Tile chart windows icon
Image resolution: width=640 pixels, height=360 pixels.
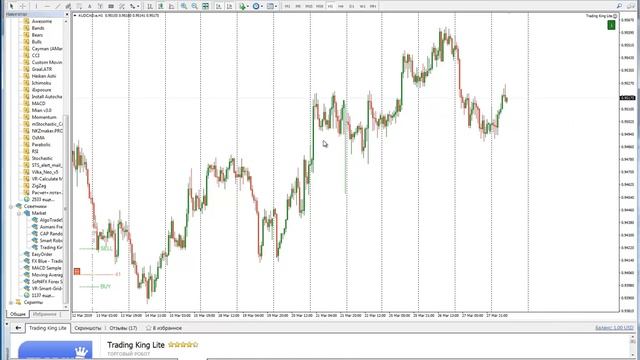click(x=206, y=6)
